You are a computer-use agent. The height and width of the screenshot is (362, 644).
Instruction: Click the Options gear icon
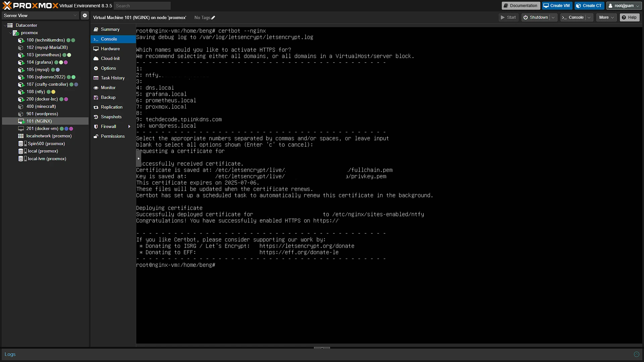[x=96, y=68]
